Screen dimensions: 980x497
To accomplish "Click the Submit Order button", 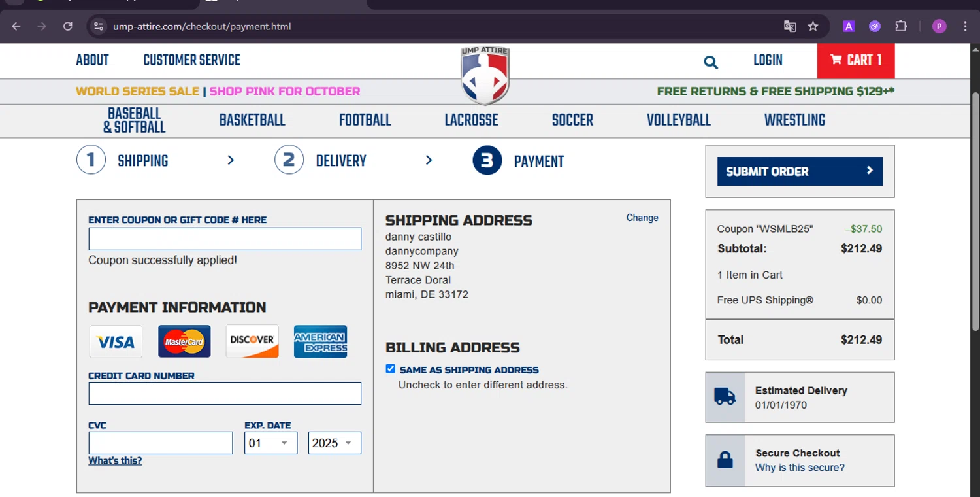I will pos(800,171).
